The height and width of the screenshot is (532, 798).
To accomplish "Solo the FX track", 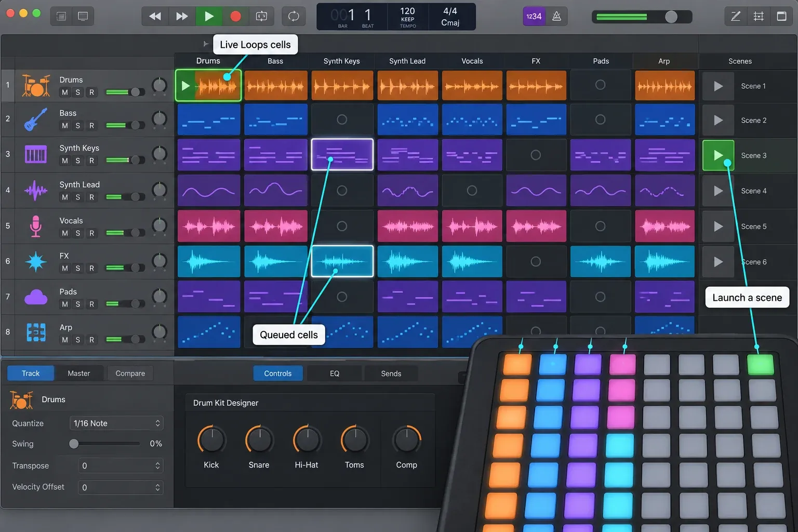I will pos(78,268).
